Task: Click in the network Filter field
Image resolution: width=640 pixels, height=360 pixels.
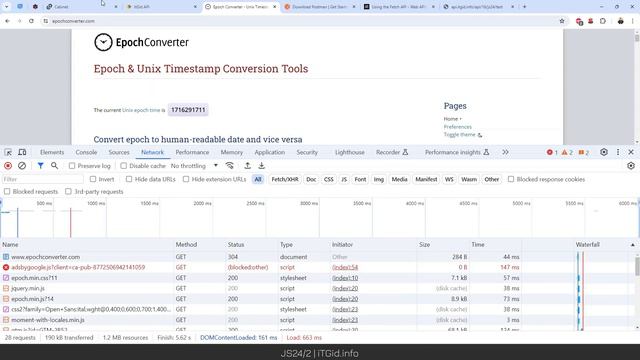Action: tap(42, 179)
